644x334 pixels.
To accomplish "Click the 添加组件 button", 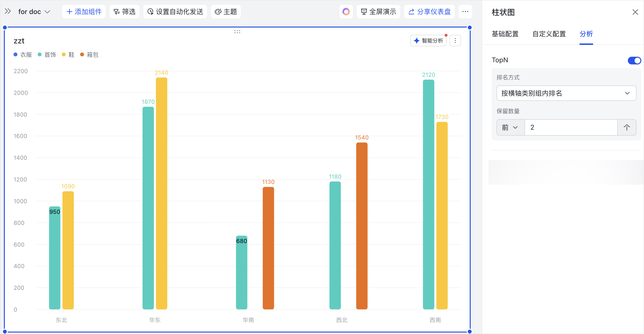I will (84, 12).
